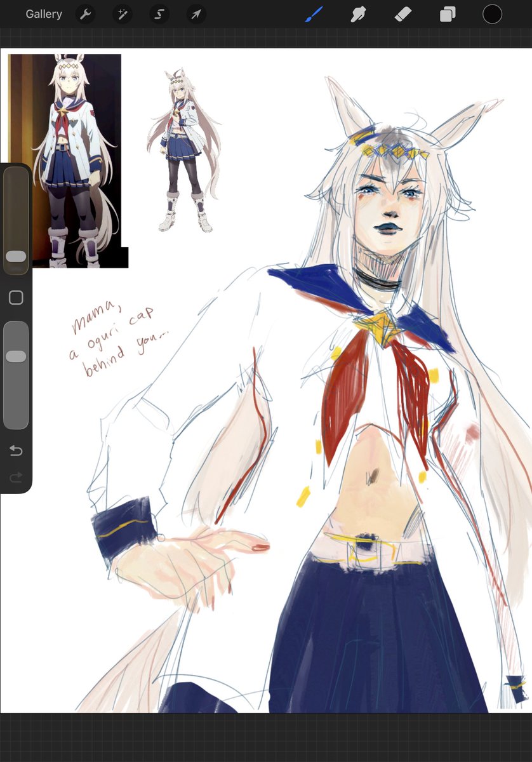Redo the last undone stroke
Screen dimensions: 532x762
16,477
